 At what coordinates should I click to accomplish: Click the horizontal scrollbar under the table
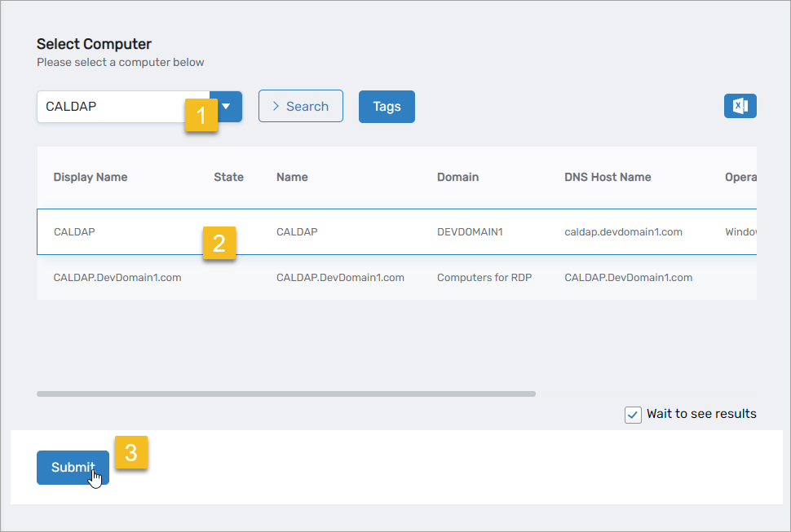coord(285,394)
